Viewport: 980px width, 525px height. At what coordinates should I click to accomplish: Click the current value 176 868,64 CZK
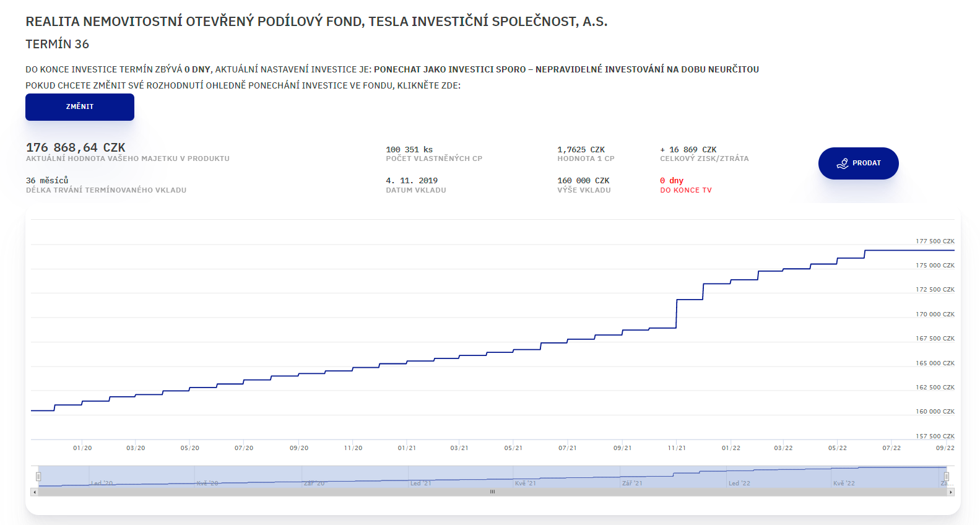[x=76, y=147]
